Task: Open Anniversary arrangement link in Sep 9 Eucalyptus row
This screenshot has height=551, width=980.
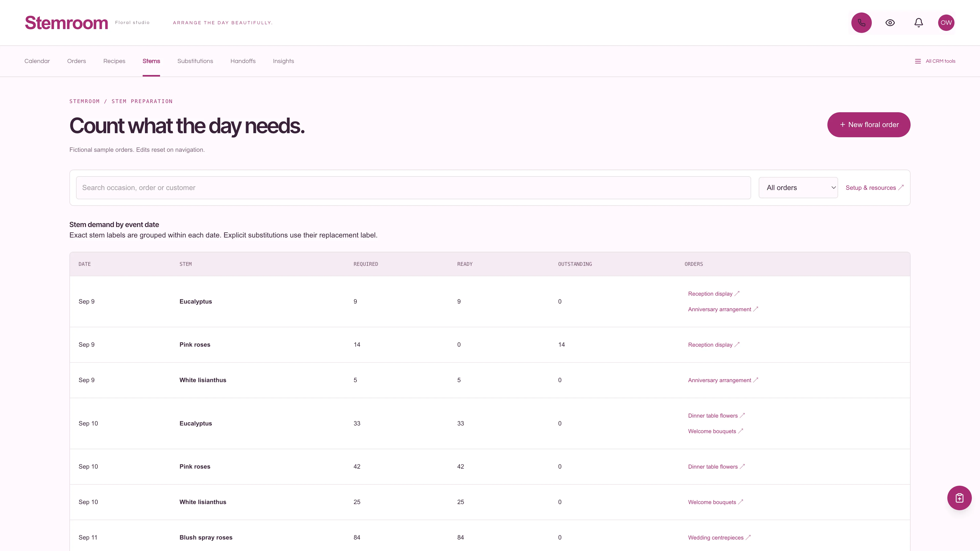Action: 723,309
